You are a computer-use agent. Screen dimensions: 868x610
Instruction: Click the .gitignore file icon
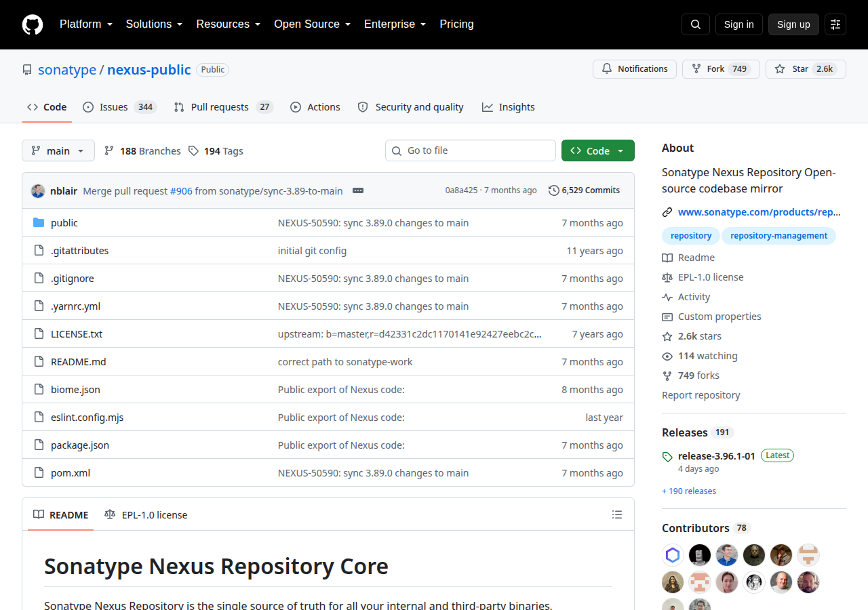pos(39,279)
